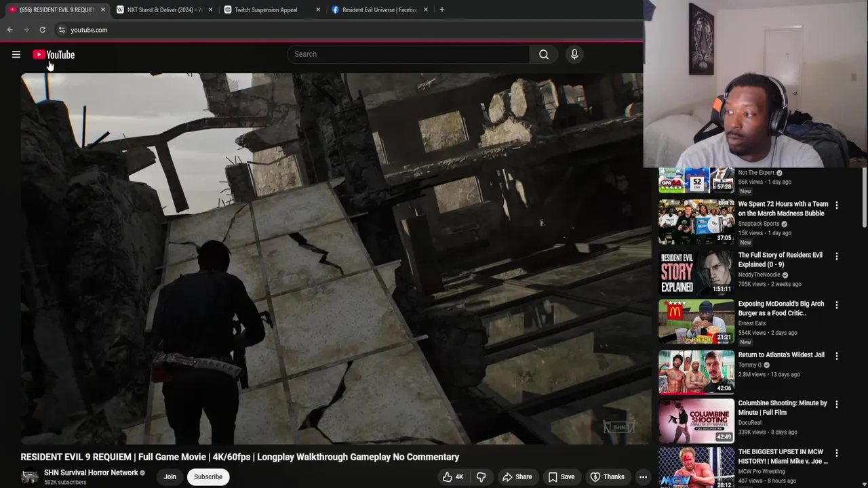The height and width of the screenshot is (488, 868).
Task: Close the NXT Stand & Deliver tab
Action: pyautogui.click(x=210, y=9)
